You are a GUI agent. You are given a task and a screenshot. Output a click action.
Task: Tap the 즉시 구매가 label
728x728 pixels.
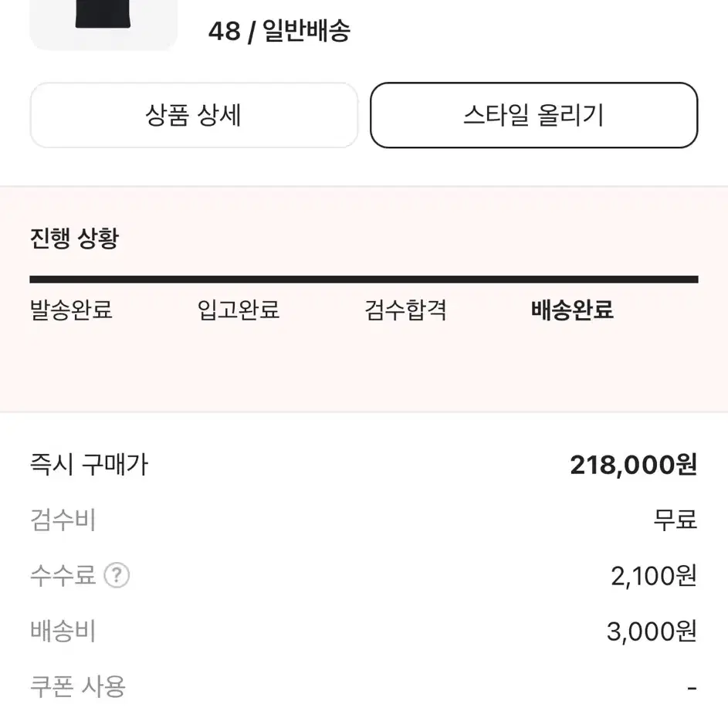(x=89, y=464)
